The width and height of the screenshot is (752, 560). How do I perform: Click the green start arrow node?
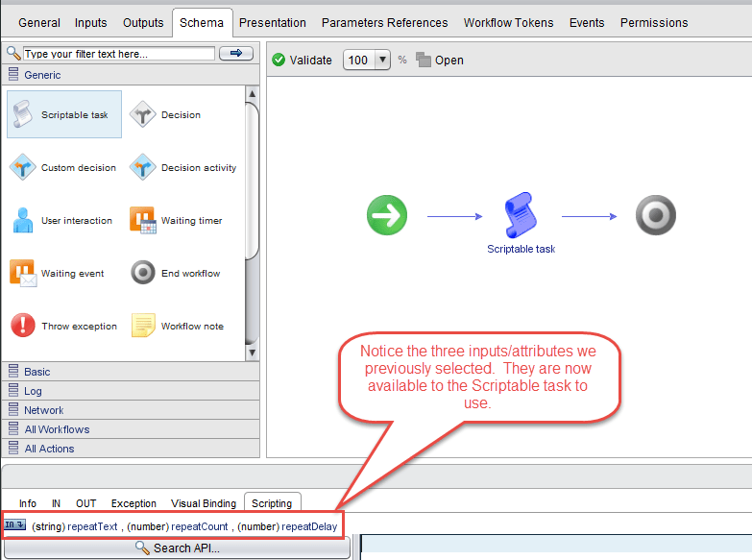[x=387, y=216]
